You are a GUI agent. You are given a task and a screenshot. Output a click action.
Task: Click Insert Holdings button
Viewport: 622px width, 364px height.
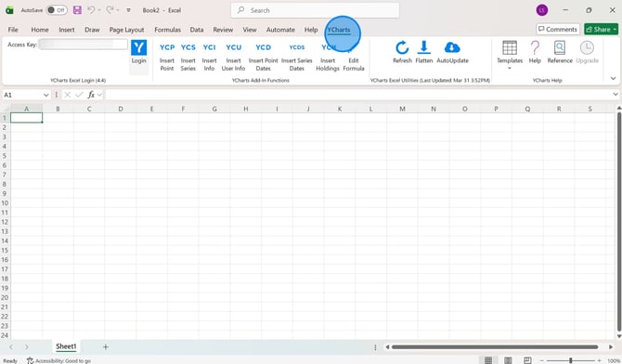click(x=328, y=58)
